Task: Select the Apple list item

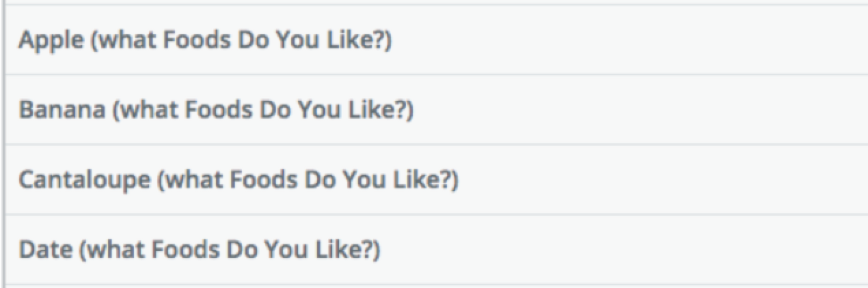Action: point(436,40)
